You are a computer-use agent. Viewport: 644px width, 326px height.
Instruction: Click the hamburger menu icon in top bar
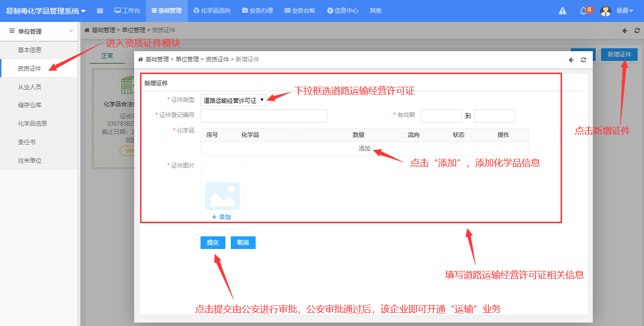click(100, 11)
